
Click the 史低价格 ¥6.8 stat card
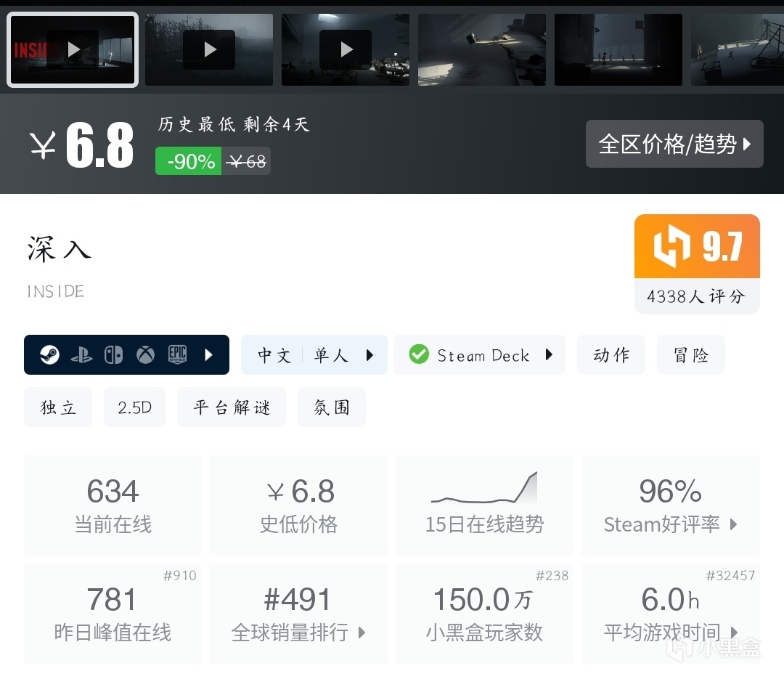(298, 505)
